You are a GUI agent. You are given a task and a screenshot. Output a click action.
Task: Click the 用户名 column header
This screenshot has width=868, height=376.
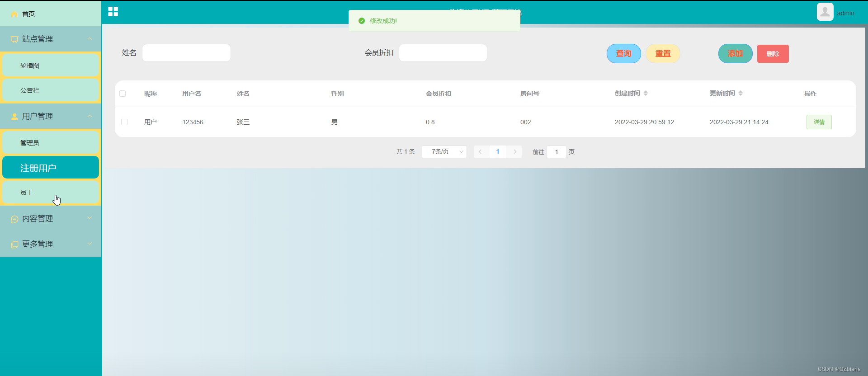(192, 94)
